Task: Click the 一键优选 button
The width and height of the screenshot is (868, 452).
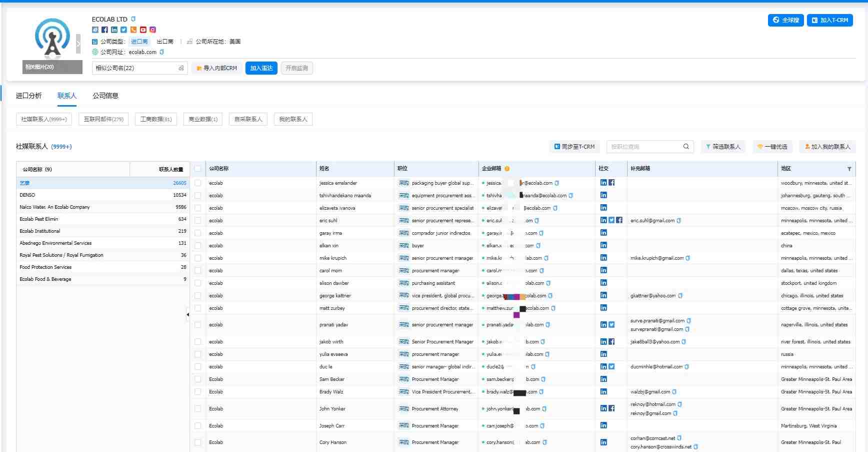Action: (x=772, y=147)
